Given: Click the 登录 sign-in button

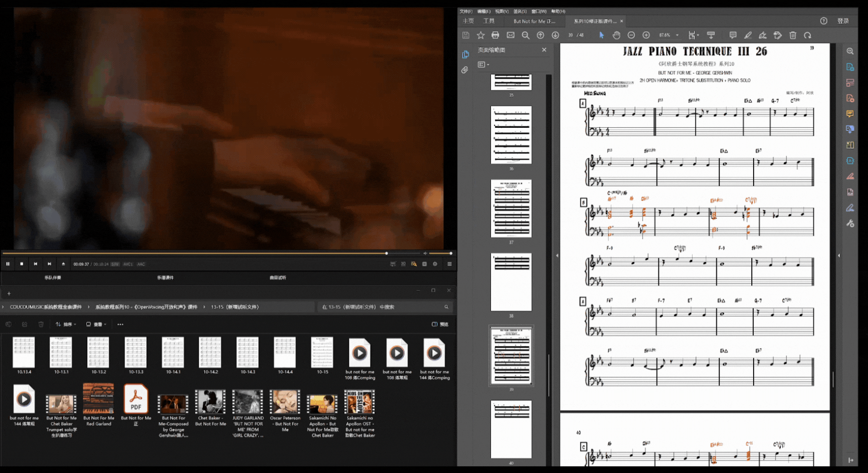Looking at the screenshot, I should click(843, 21).
